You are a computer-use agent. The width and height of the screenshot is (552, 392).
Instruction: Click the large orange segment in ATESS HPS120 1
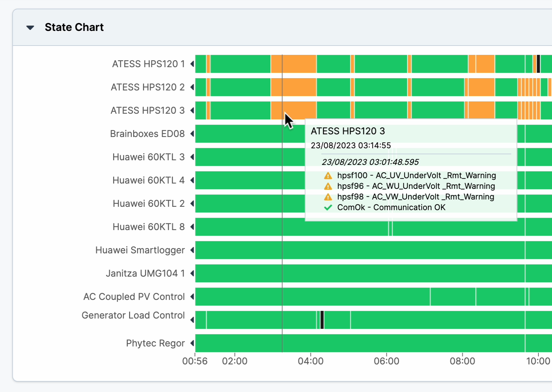[x=293, y=64]
